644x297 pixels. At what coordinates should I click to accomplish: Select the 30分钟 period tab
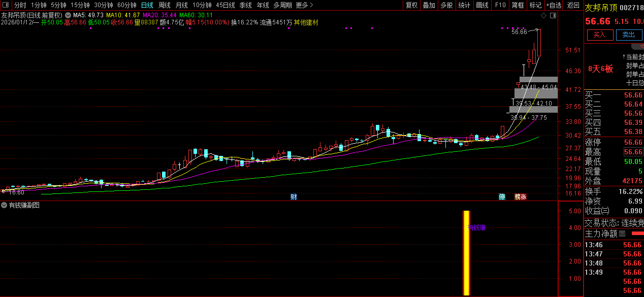(x=104, y=5)
